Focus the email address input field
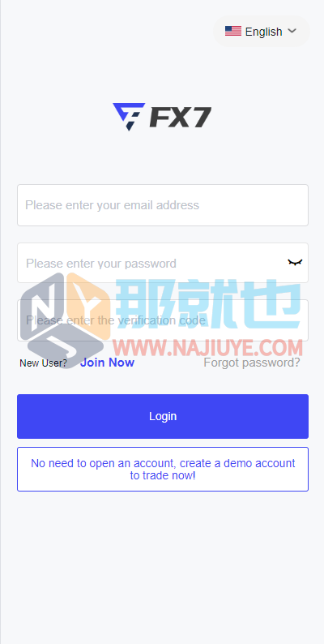This screenshot has height=644, width=324. (163, 205)
